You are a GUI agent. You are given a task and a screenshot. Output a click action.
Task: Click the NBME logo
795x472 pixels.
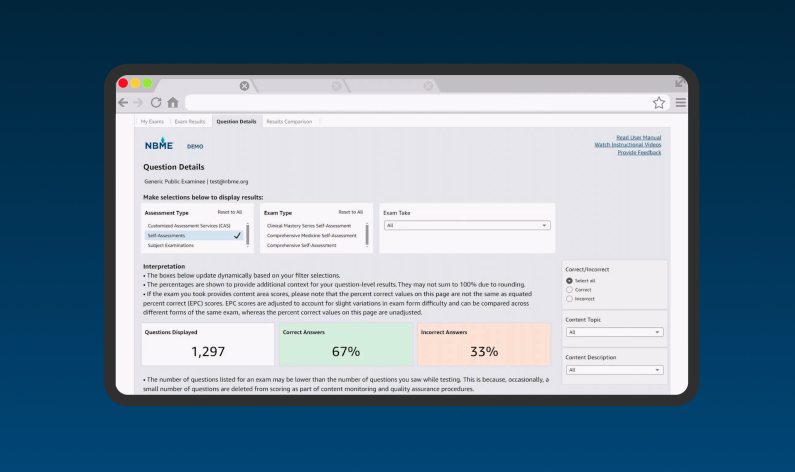click(159, 144)
